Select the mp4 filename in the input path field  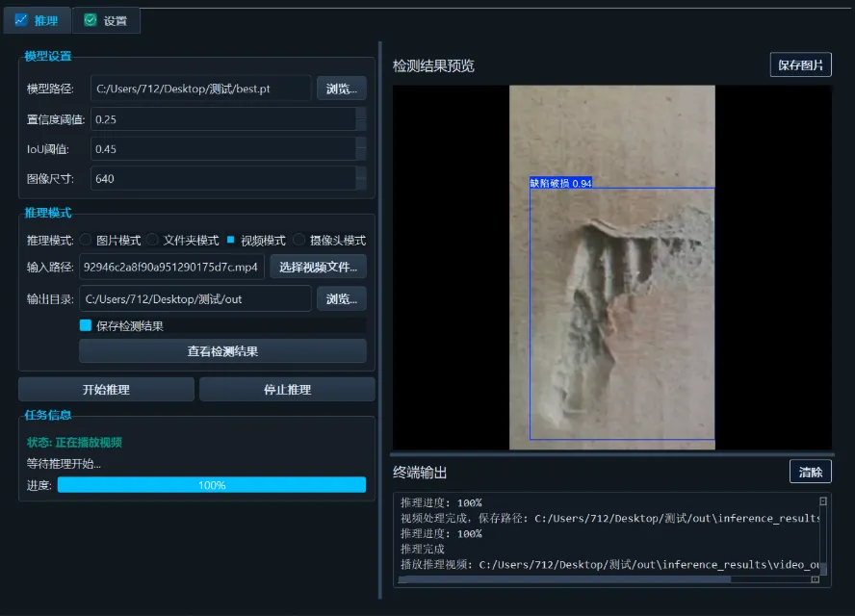[173, 267]
